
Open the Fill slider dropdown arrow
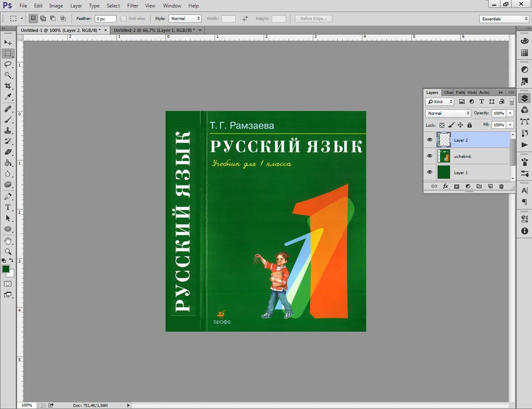(x=510, y=125)
